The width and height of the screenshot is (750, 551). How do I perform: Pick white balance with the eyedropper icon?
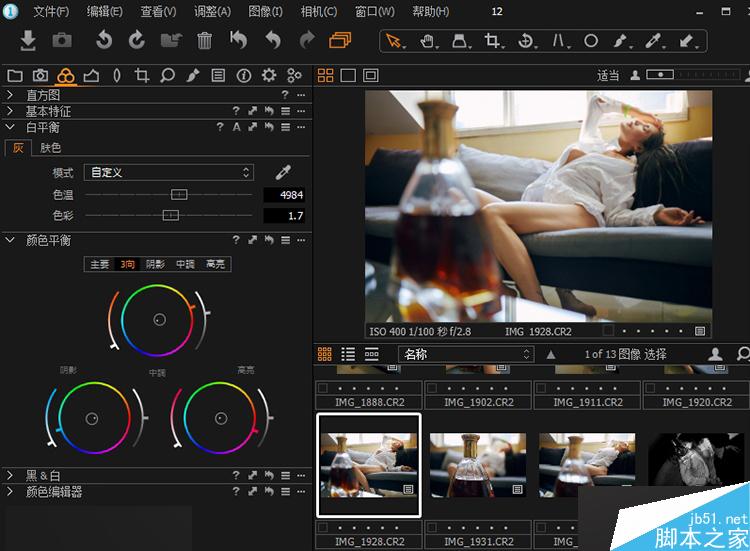click(283, 172)
